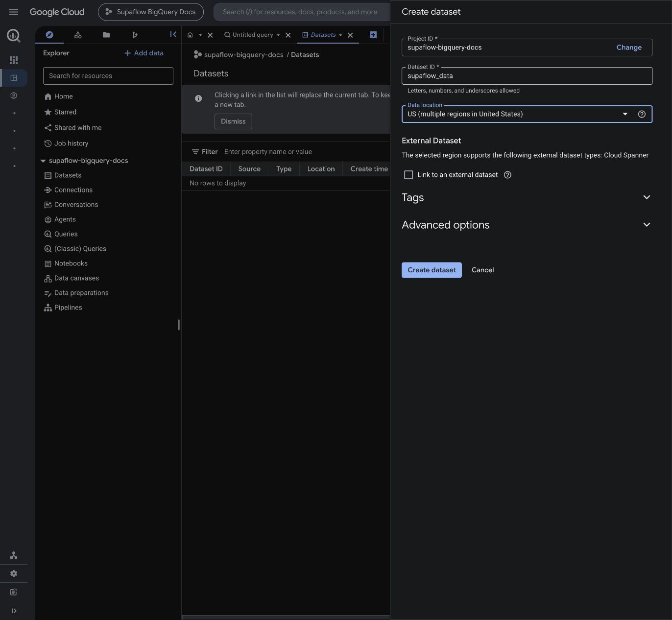The height and width of the screenshot is (620, 672).
Task: Collapse the supaflow-bigquery-docs project tree
Action: click(43, 161)
